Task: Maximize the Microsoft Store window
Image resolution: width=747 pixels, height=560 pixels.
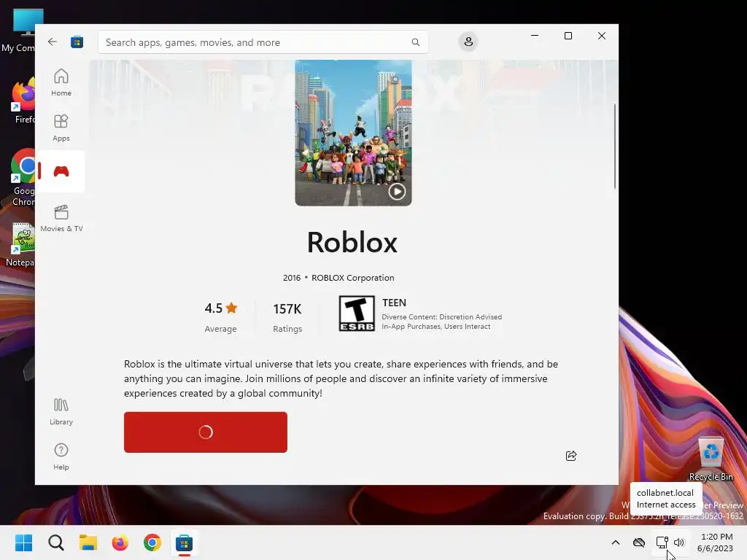Action: click(568, 36)
